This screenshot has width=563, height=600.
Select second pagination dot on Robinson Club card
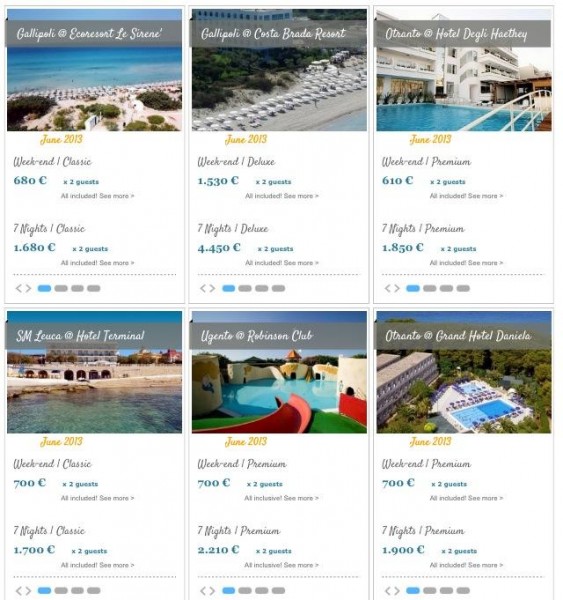tap(245, 590)
